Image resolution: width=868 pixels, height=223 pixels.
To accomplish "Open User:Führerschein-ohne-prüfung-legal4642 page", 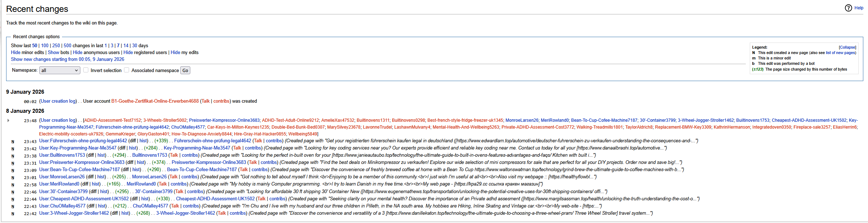I will [x=83, y=141].
